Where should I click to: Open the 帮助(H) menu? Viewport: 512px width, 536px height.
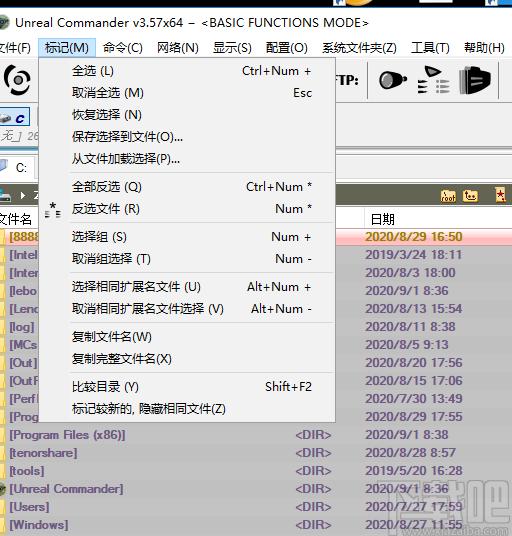484,48
